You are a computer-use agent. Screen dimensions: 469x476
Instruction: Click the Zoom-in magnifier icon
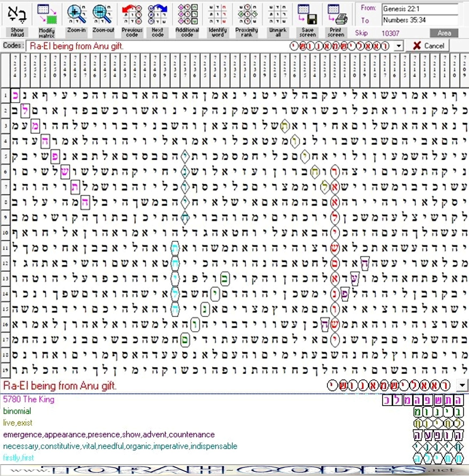point(77,14)
